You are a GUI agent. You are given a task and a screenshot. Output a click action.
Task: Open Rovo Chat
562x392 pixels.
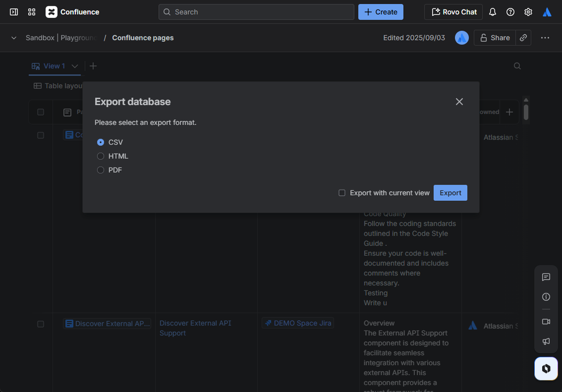(453, 12)
